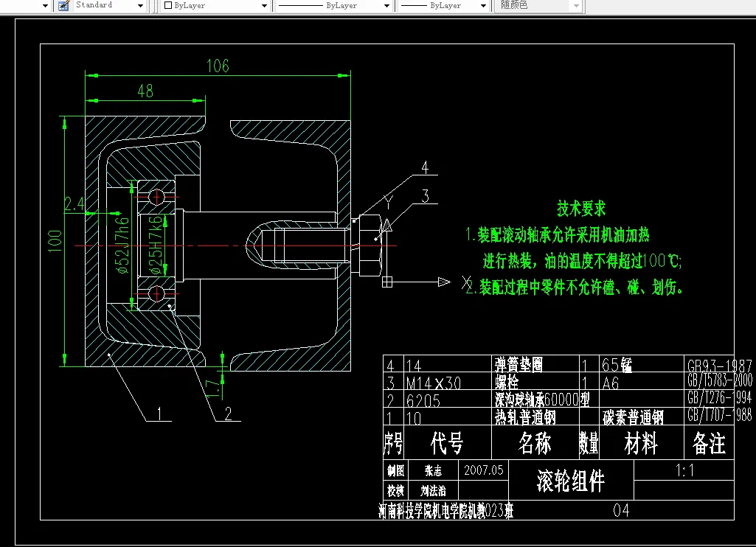Open the ByLayer lineweight dropdown
This screenshot has width=756, height=547.
tap(483, 6)
